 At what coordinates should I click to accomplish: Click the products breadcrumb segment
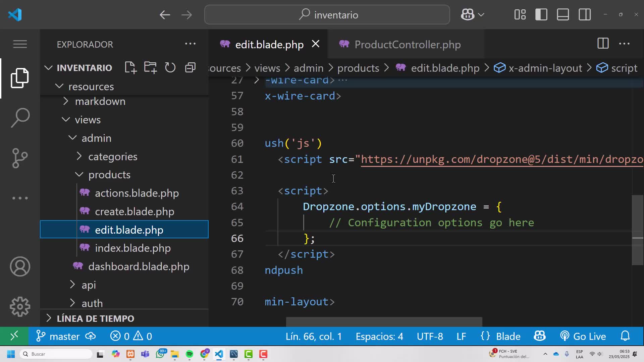[358, 68]
